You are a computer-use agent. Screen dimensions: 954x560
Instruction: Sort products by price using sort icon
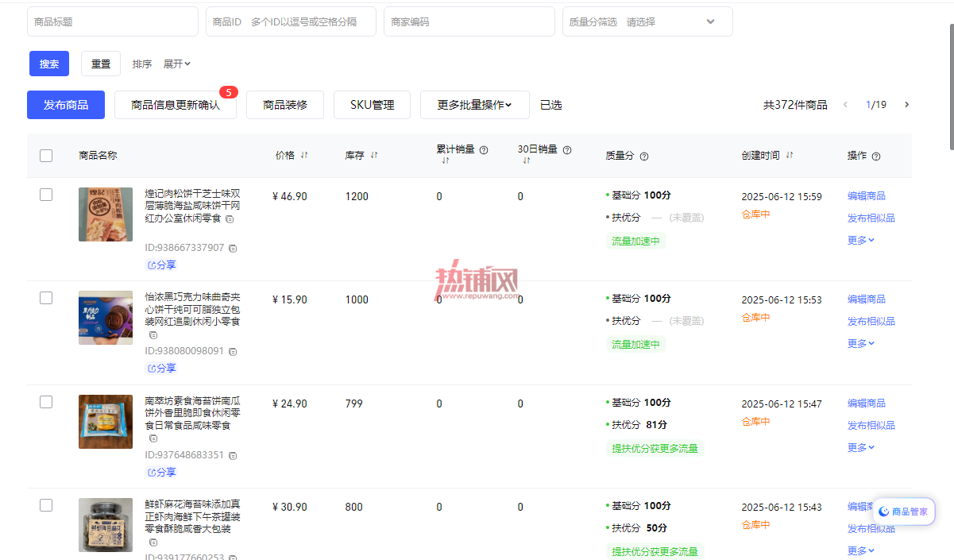pos(303,156)
